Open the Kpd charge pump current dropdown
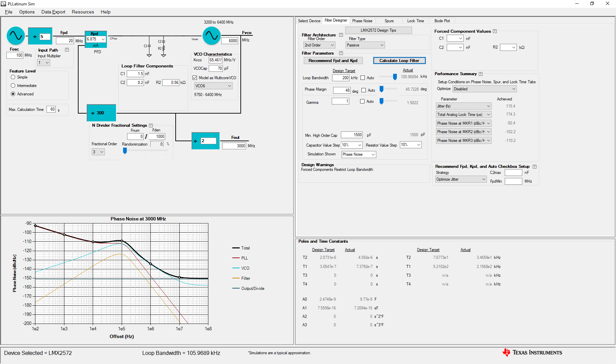This screenshot has height=364, width=616. pyautogui.click(x=96, y=39)
